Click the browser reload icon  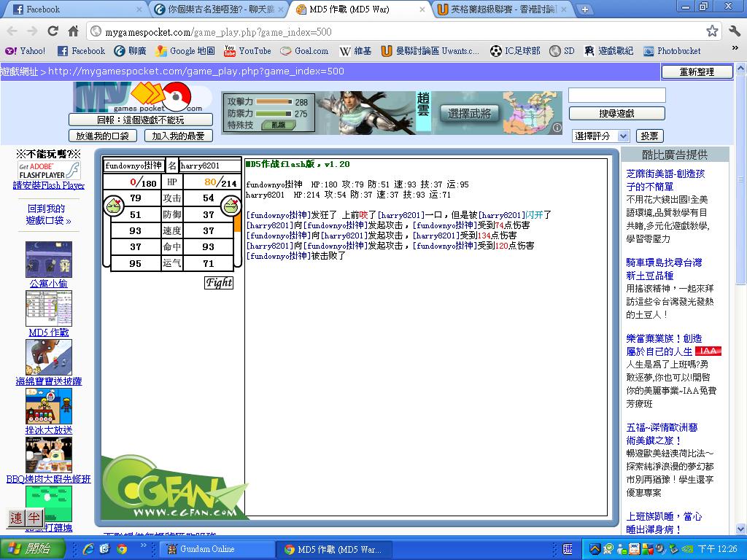click(53, 31)
